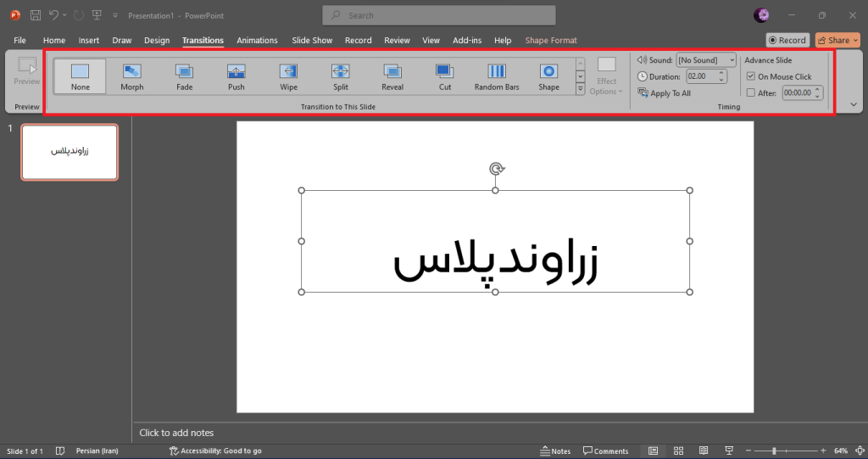Apply the Fade transition

[x=184, y=76]
